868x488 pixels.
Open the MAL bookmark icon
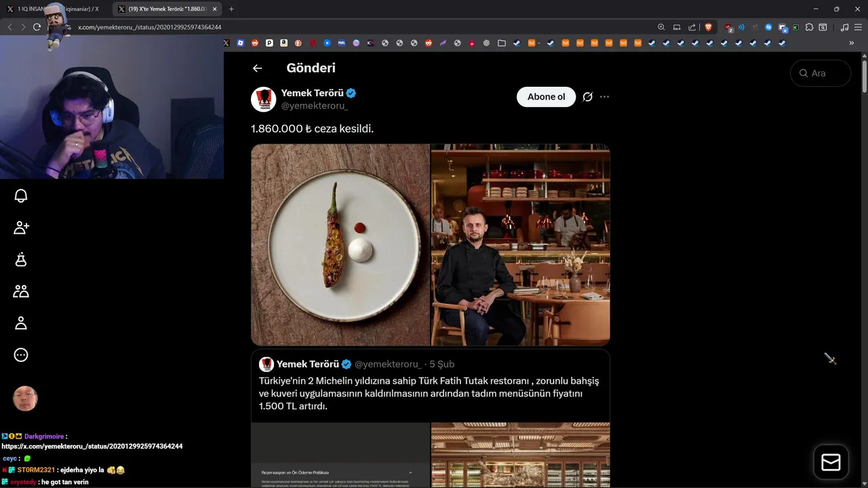point(342,43)
